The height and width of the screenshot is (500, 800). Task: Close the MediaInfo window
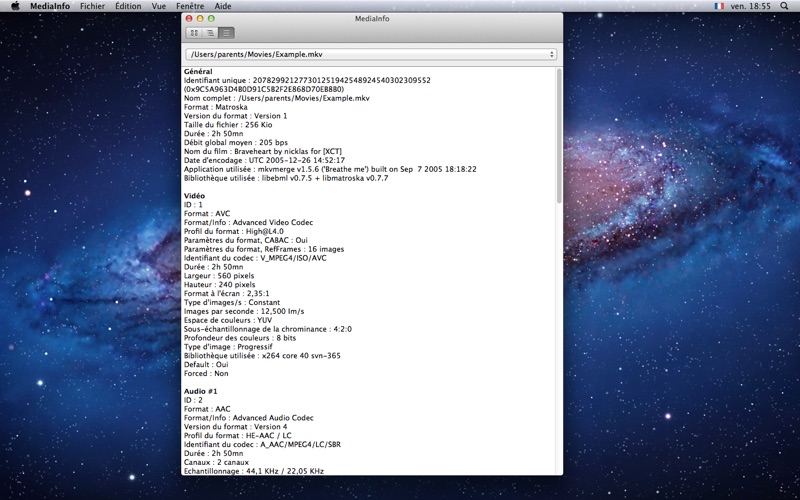189,18
